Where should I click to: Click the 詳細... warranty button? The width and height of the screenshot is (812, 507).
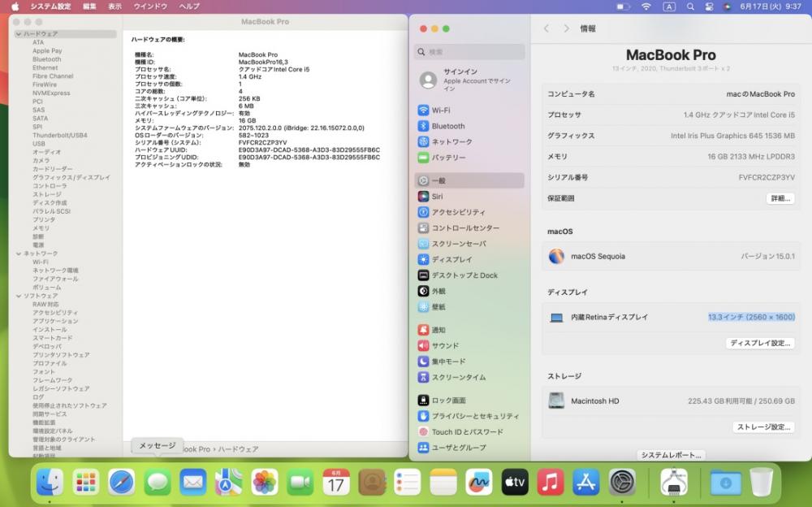pos(780,198)
